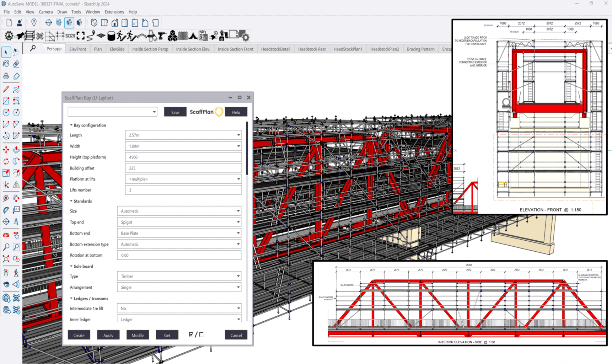Open the Arrangement Single dropdown

coord(179,287)
